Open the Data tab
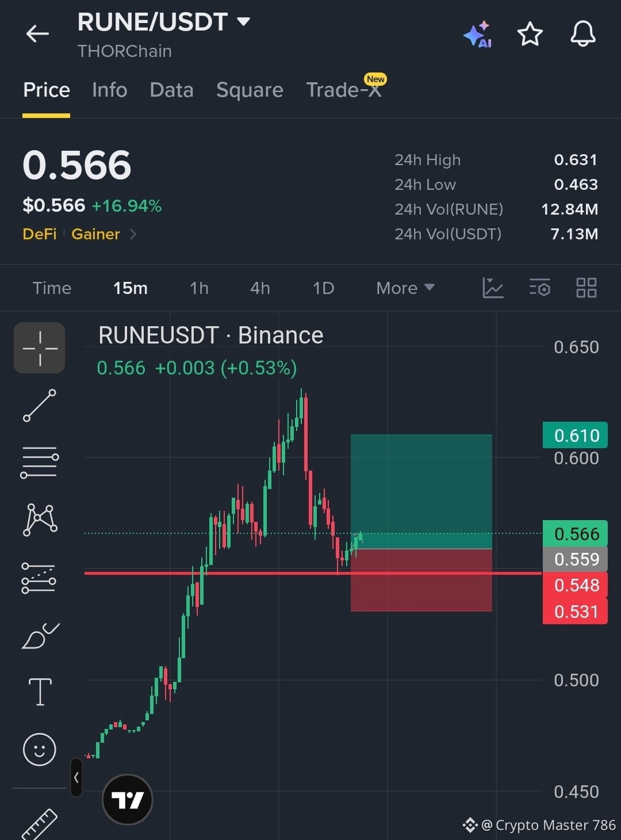Screen dimensions: 621x840 click(x=171, y=90)
